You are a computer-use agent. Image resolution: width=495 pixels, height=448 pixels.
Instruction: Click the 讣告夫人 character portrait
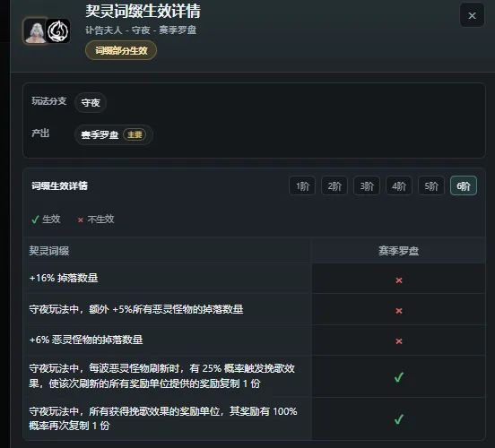coord(36,31)
